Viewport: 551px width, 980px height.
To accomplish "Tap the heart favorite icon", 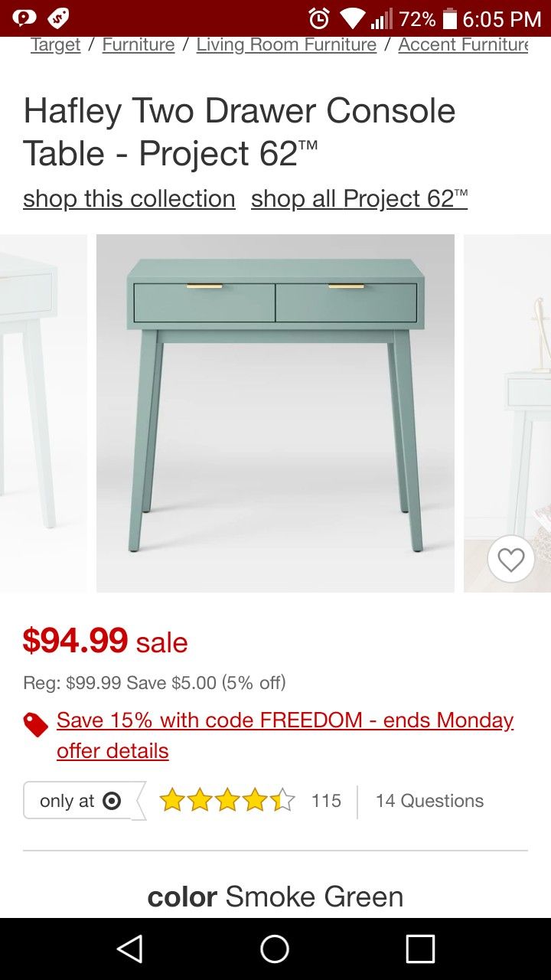I will coord(510,560).
